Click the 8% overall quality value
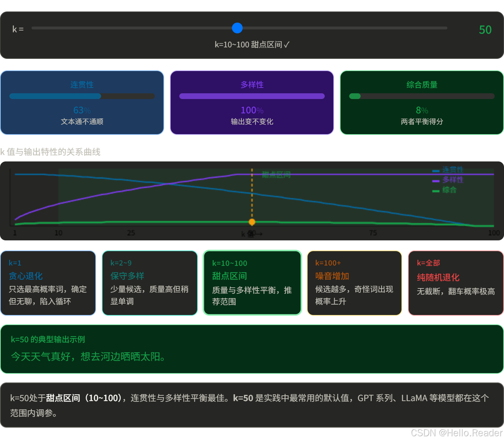Image resolution: width=504 pixels, height=442 pixels. (422, 110)
